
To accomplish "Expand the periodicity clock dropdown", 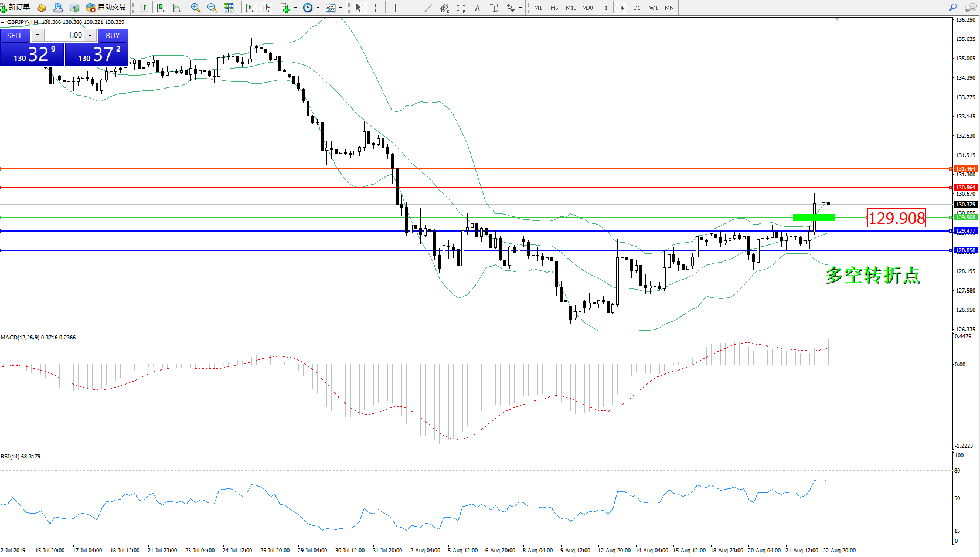I will [318, 8].
